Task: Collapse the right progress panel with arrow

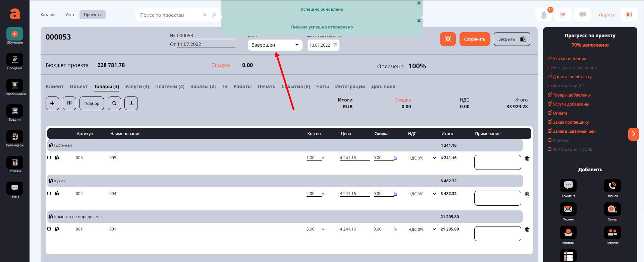Action: pos(633,134)
